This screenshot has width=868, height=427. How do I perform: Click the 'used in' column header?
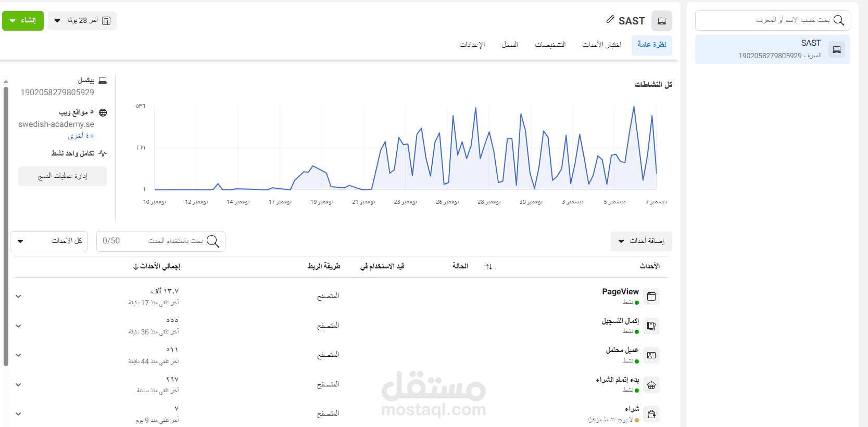click(x=382, y=266)
